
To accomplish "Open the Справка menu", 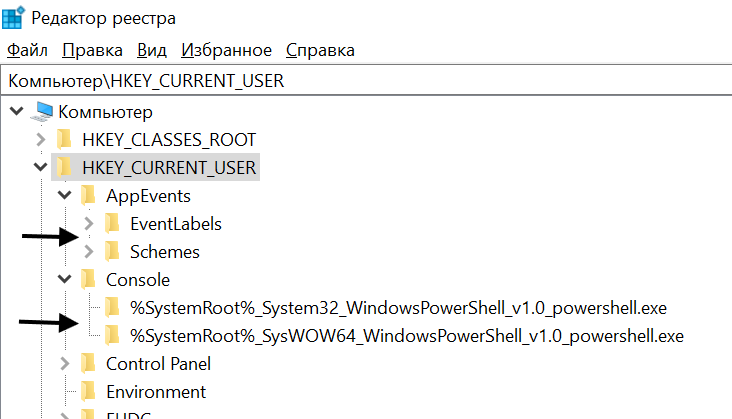I will pos(320,50).
